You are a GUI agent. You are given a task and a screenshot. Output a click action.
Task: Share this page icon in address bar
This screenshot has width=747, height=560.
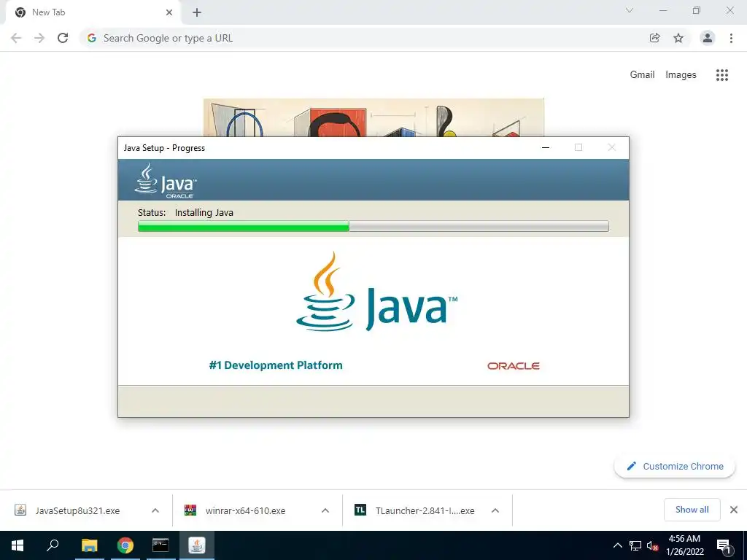pyautogui.click(x=654, y=38)
